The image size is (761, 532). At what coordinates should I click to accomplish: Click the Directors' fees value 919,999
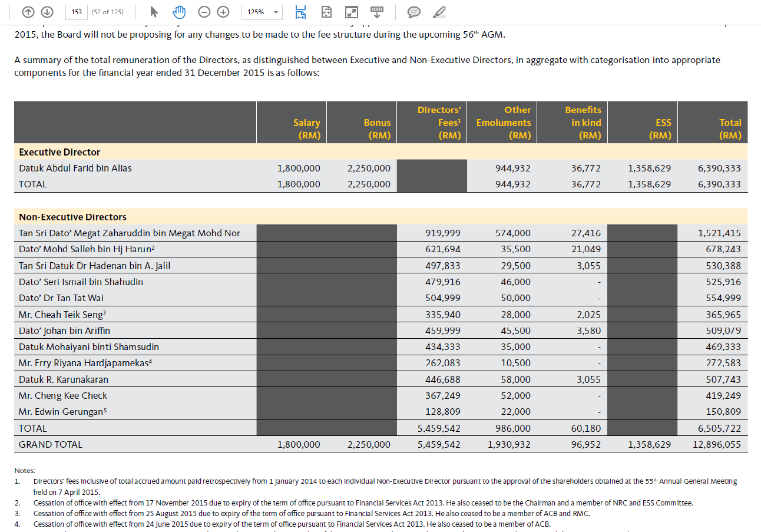coord(443,233)
